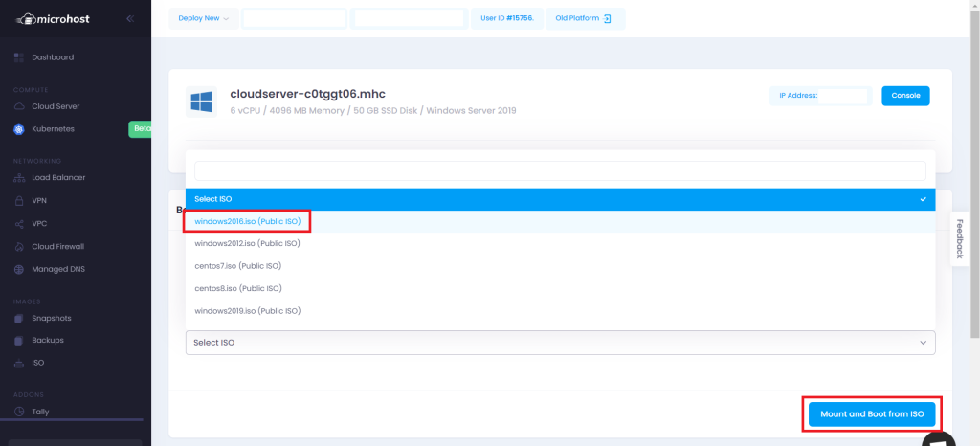Click Mount and Boot from ISO button
The image size is (980, 446).
pyautogui.click(x=871, y=414)
